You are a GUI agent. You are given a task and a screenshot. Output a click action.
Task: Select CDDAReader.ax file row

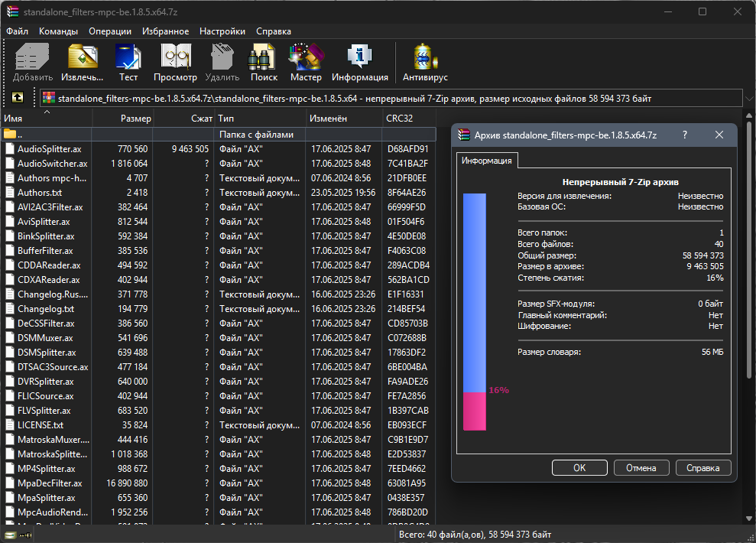[x=218, y=265]
